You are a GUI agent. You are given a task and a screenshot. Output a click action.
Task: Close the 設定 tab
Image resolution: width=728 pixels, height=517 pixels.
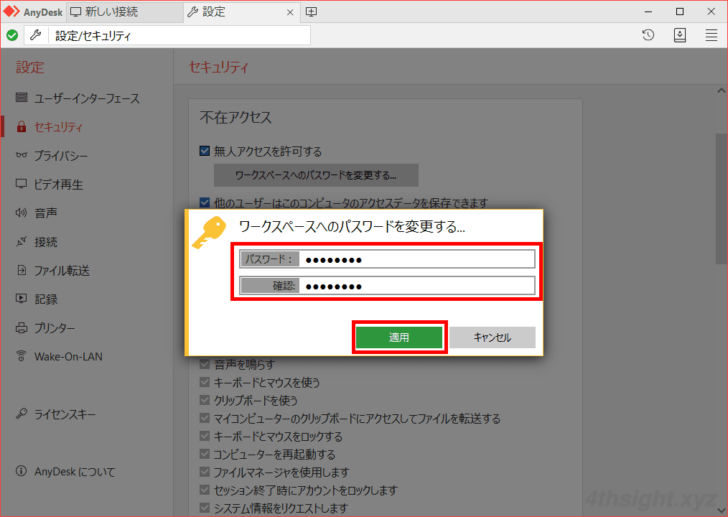pyautogui.click(x=290, y=13)
